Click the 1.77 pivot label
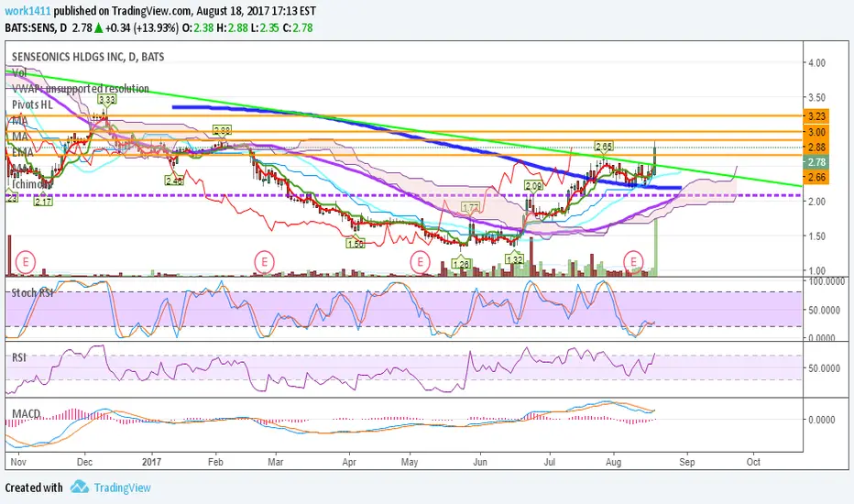This screenshot has width=854, height=504. (x=470, y=207)
